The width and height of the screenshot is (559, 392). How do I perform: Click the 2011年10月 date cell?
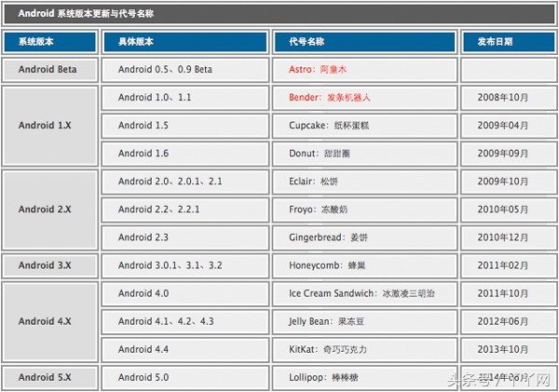pos(509,293)
